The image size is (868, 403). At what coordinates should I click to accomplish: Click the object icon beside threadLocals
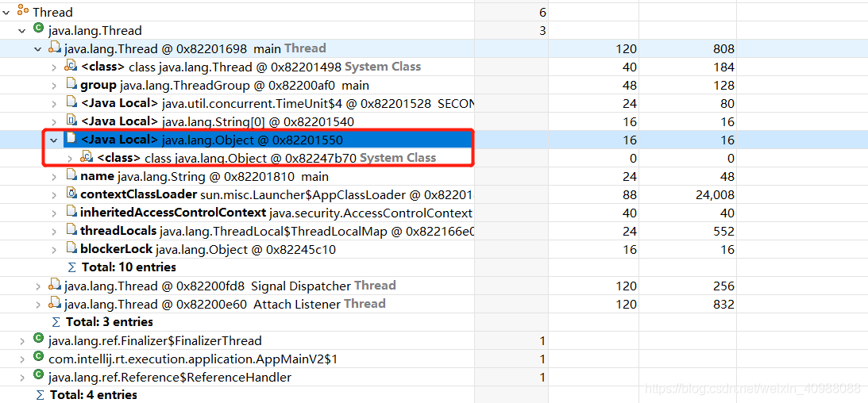point(71,230)
